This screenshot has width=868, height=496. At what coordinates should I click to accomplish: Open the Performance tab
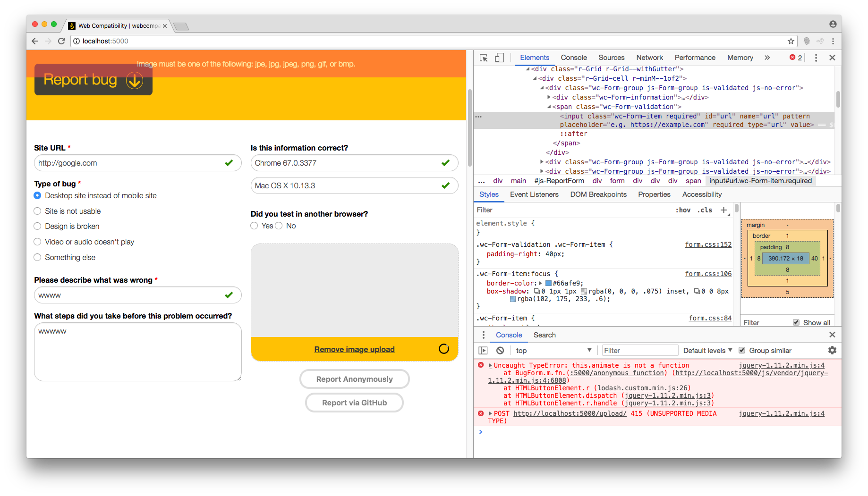point(695,58)
